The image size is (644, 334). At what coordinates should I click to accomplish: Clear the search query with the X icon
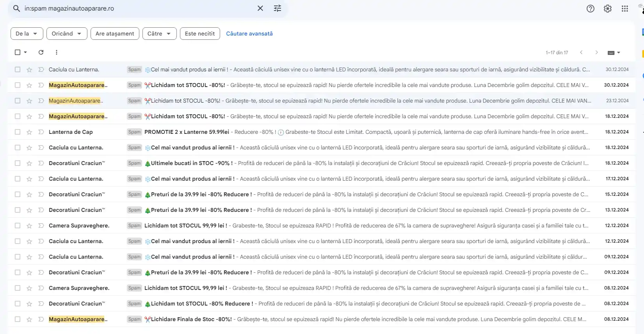coord(260,8)
